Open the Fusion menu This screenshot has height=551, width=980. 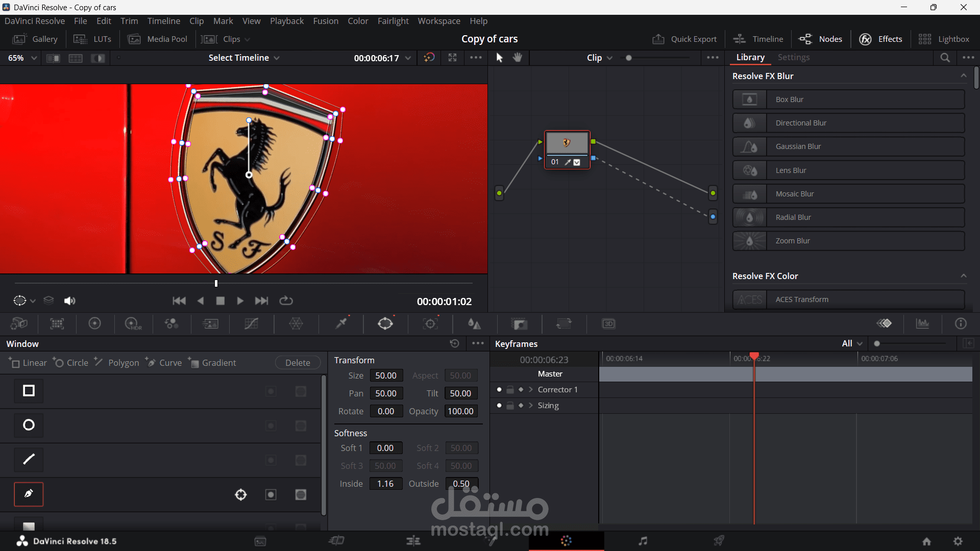(325, 21)
